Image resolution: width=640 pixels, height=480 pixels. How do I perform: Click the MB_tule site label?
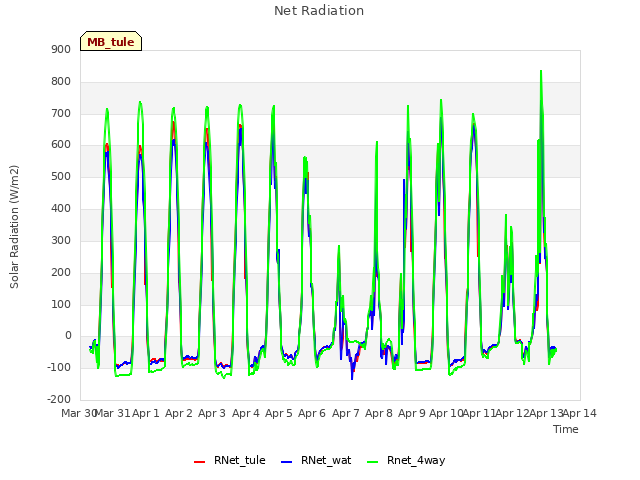point(111,42)
